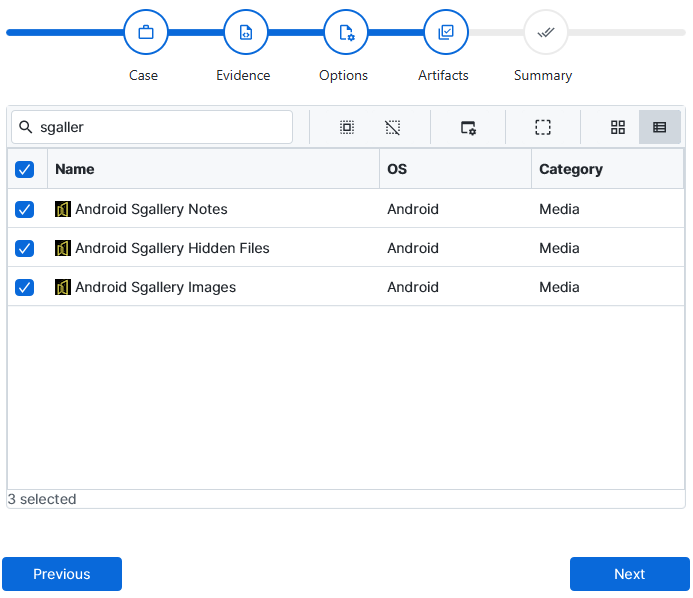Viewport: 693px width, 598px height.
Task: Click Android OS cell in Notes row
Action: pyautogui.click(x=413, y=209)
